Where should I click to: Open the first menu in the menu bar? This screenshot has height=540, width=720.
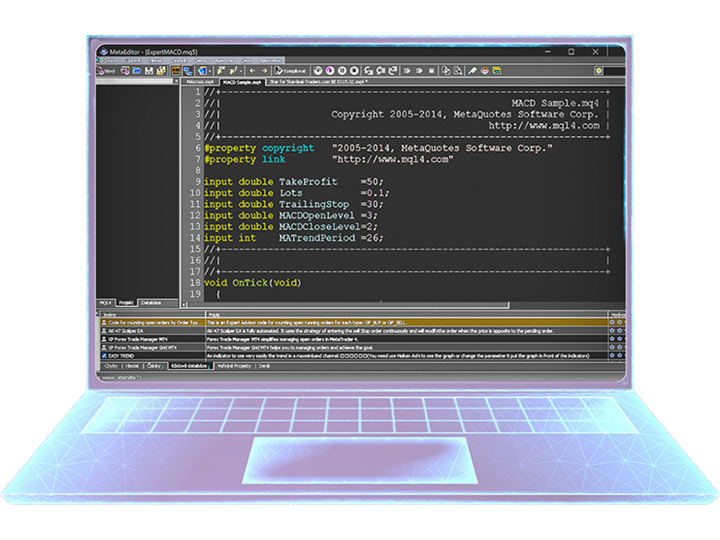point(111,61)
